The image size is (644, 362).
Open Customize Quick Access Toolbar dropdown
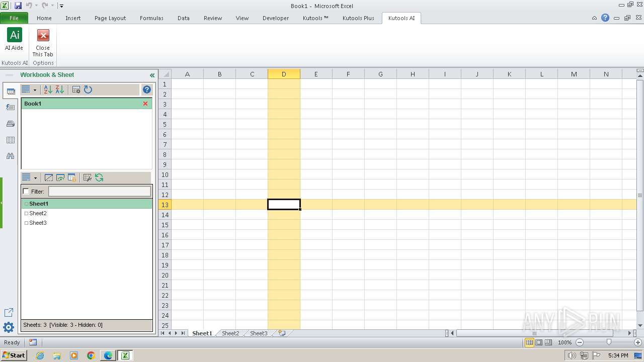coord(61,6)
